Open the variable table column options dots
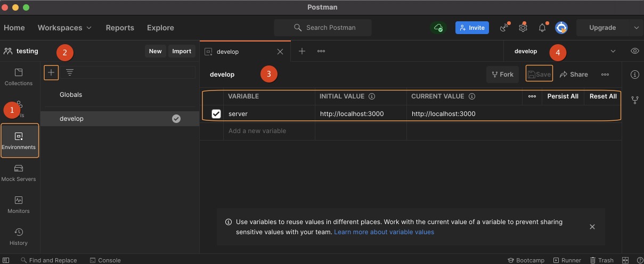Screen dimensions: 644x264 pyautogui.click(x=532, y=96)
